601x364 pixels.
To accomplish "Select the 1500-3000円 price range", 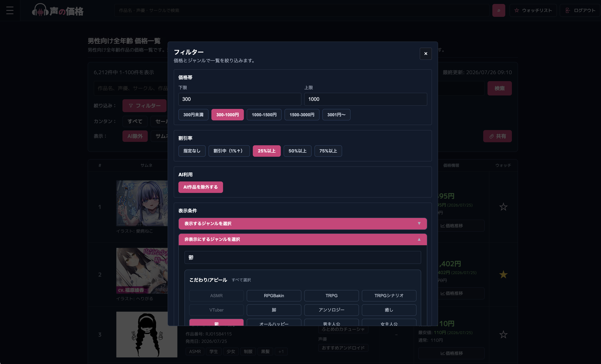I will (302, 114).
